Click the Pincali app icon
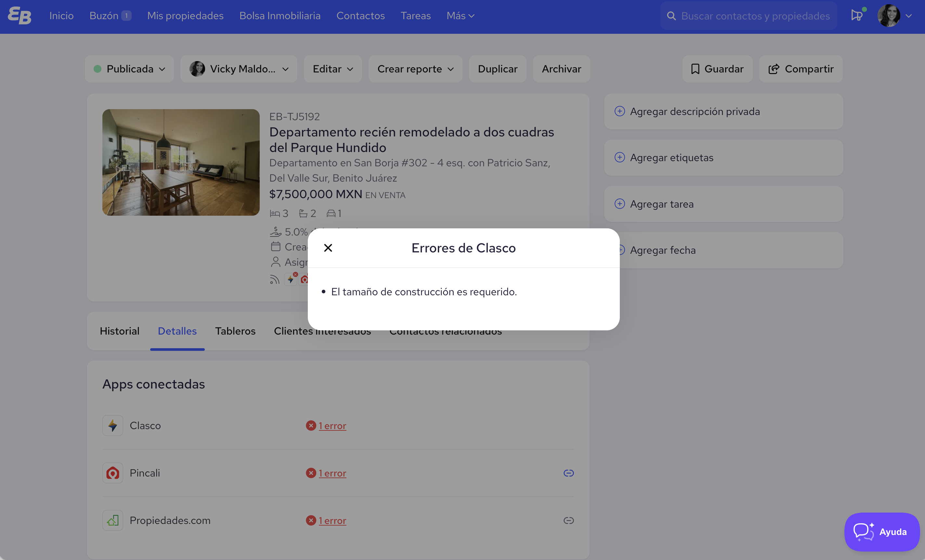 click(113, 473)
